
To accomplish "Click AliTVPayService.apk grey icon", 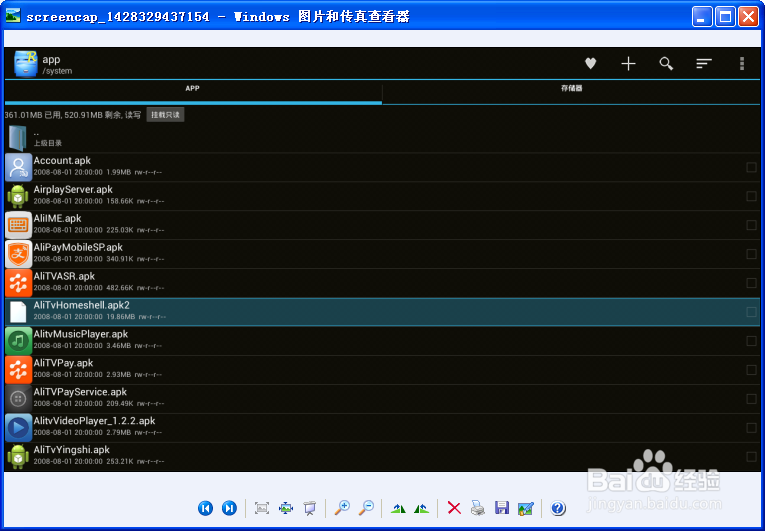I will pyautogui.click(x=19, y=399).
